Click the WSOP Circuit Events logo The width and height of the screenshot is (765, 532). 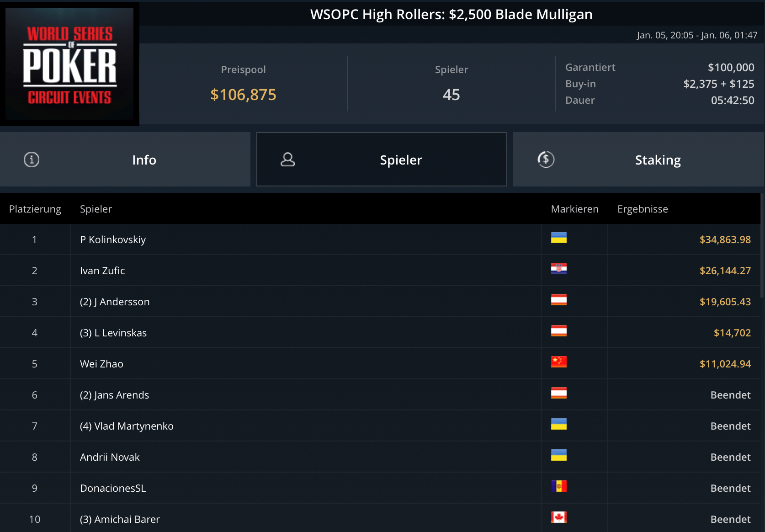pos(69,64)
